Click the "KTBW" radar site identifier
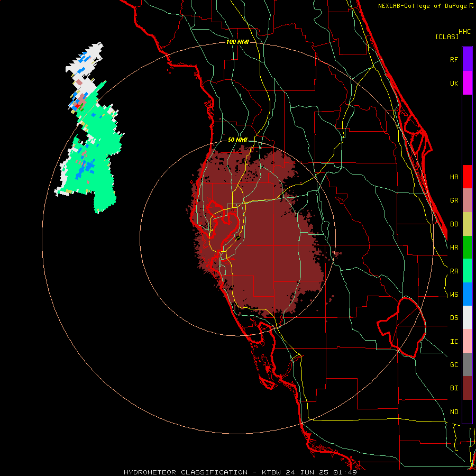Screen dimensions: 476x476 point(271,472)
